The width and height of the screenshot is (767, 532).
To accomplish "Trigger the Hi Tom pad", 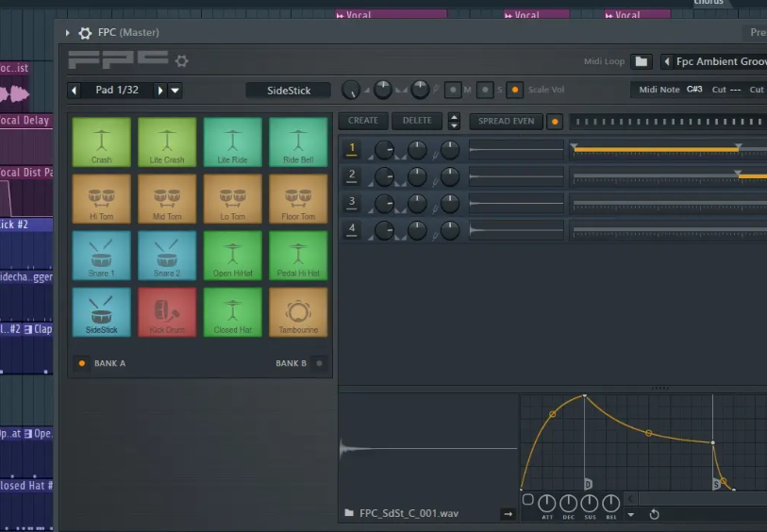I will pyautogui.click(x=101, y=198).
